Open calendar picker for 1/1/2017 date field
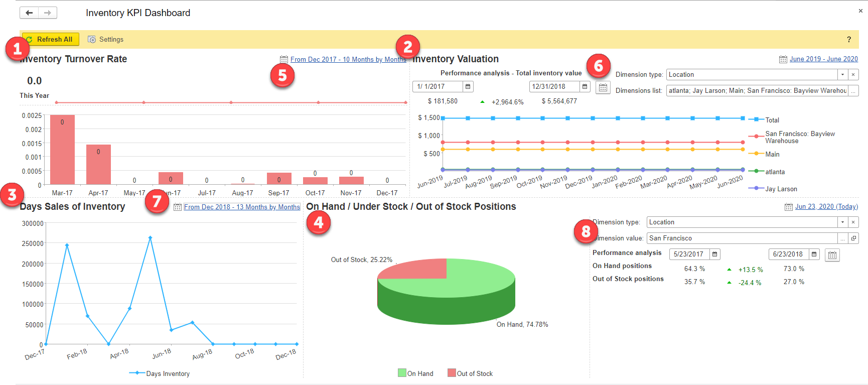Screen dimensions: 868x385 [468, 86]
